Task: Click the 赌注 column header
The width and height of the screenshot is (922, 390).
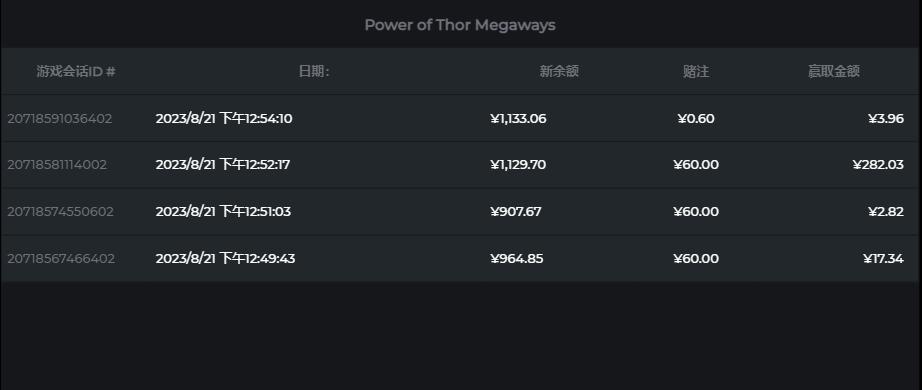Action: [696, 71]
